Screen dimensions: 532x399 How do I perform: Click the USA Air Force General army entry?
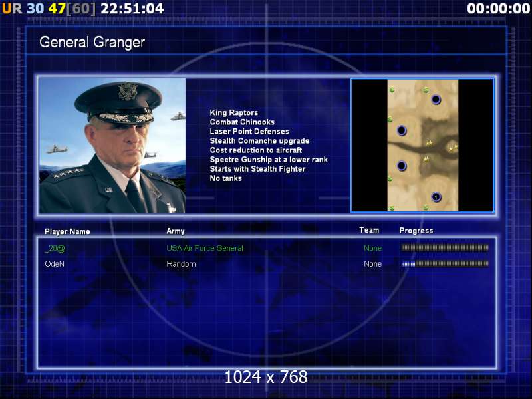point(205,248)
